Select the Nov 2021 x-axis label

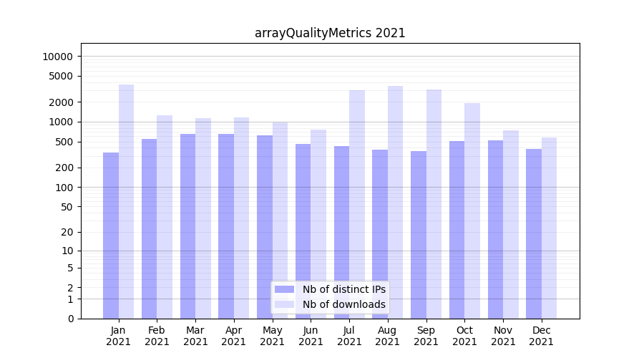tap(503, 336)
